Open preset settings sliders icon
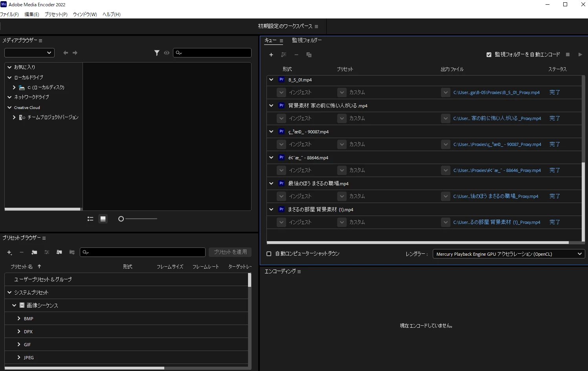 point(47,252)
